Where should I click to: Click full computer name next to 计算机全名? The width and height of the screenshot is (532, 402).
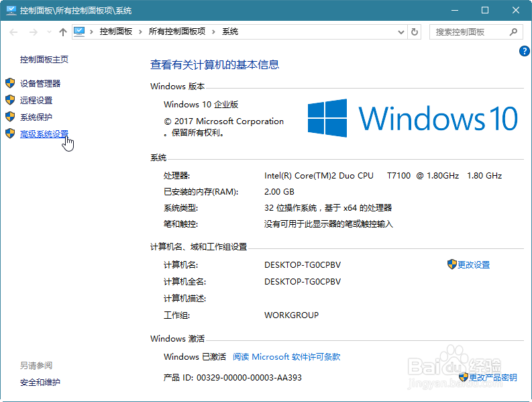pyautogui.click(x=303, y=282)
